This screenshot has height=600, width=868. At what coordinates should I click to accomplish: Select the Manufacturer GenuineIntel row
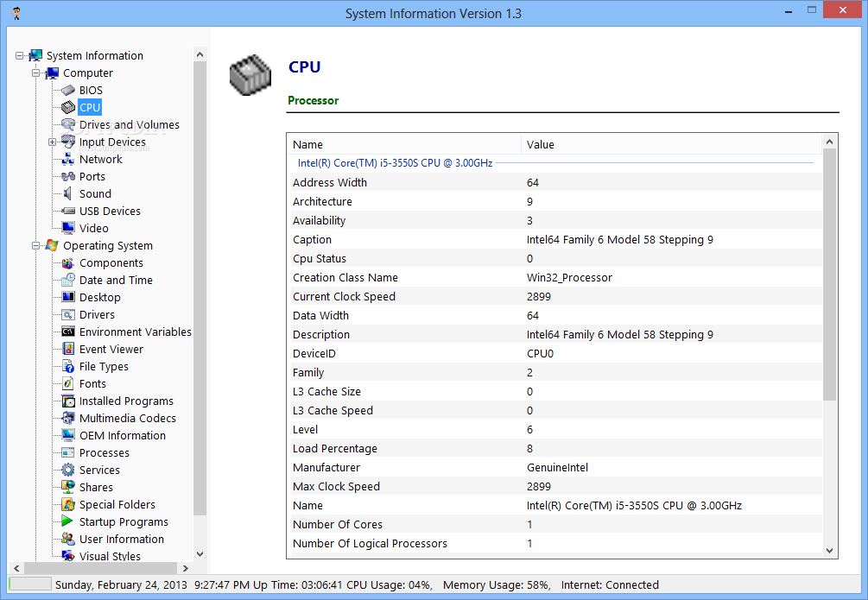point(554,468)
